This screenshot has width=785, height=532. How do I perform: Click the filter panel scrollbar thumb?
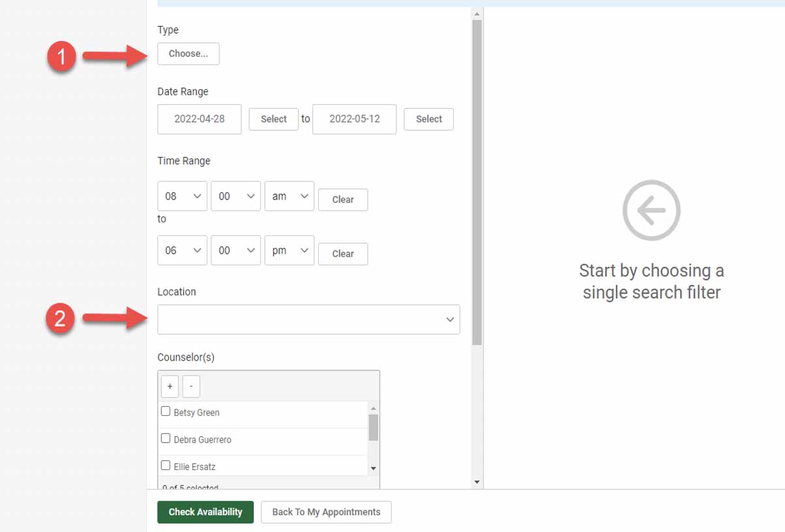(x=477, y=183)
